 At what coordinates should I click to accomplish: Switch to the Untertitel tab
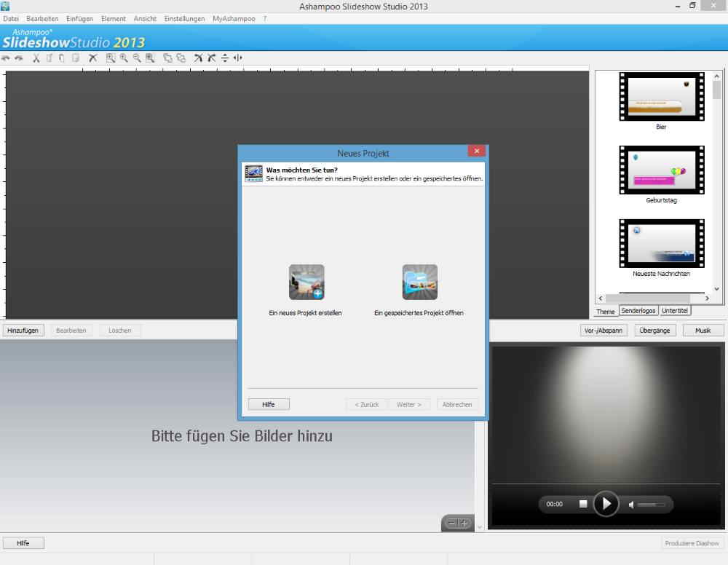tap(675, 311)
